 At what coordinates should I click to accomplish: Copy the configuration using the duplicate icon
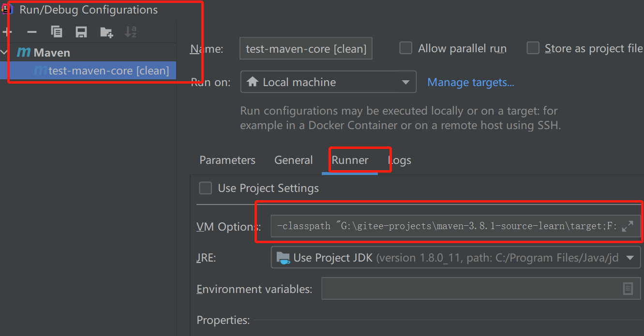[x=57, y=32]
